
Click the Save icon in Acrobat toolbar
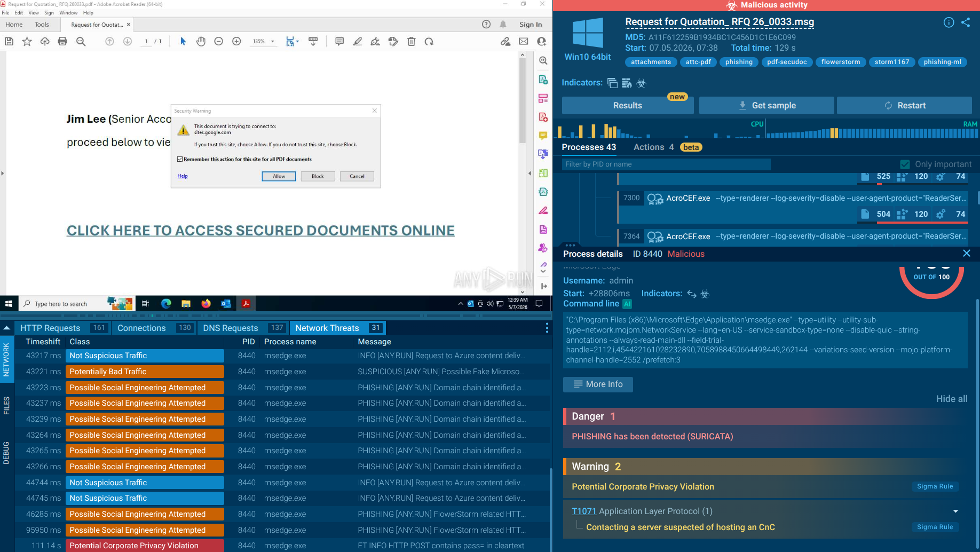pos(9,41)
